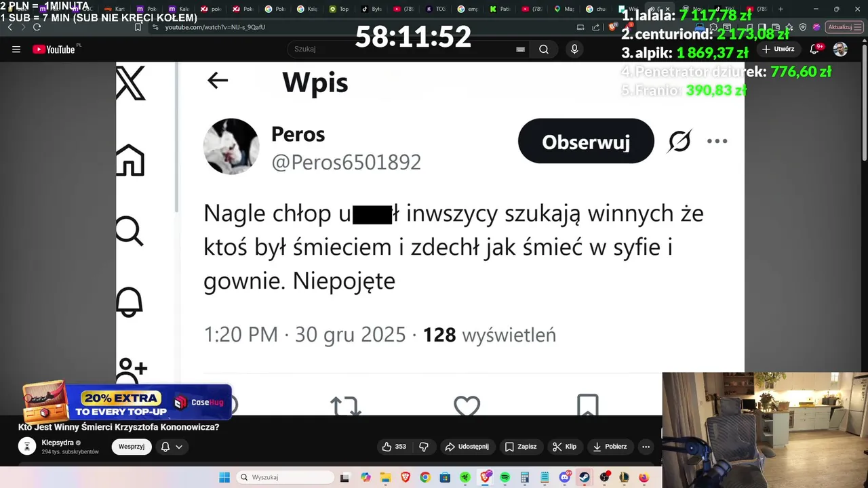Screen dimensions: 868x488
Task: Focus the YouTube Szukaj search field
Action: click(x=407, y=49)
